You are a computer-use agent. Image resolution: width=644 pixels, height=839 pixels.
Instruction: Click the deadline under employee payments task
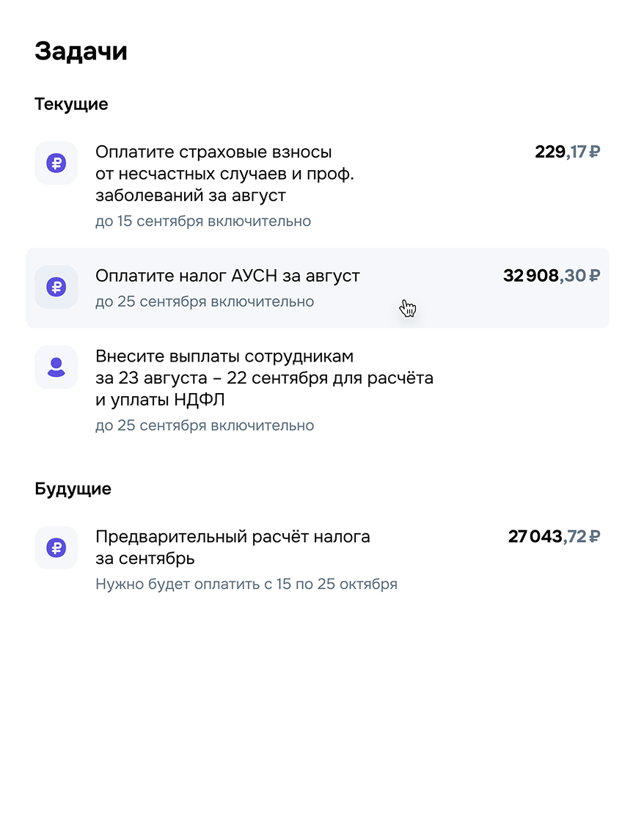coord(205,425)
